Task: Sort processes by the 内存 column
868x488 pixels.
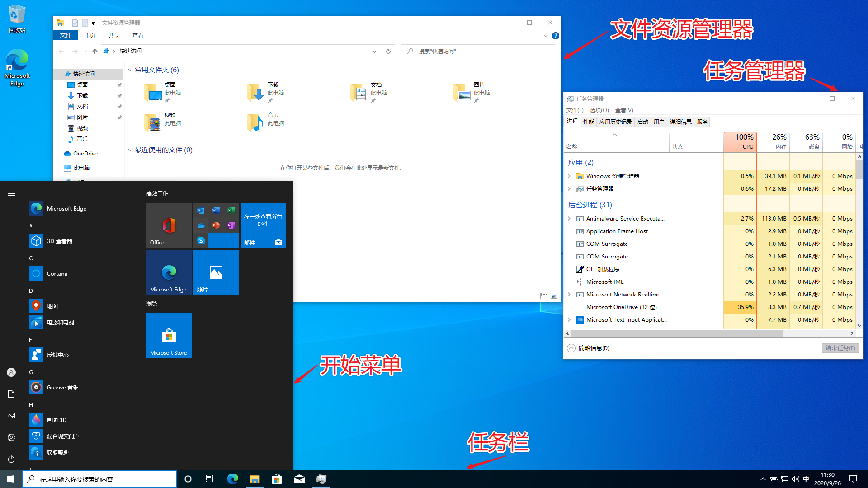Action: click(773, 141)
